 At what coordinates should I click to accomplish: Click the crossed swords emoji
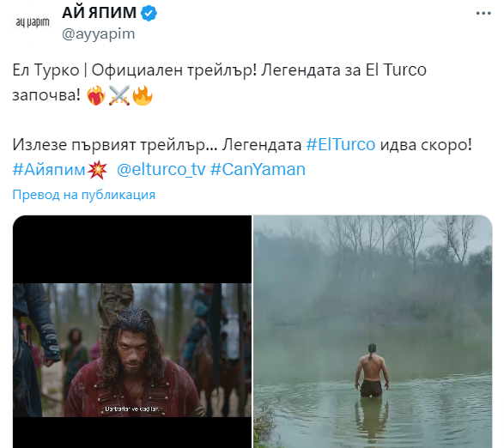pyautogui.click(x=119, y=95)
